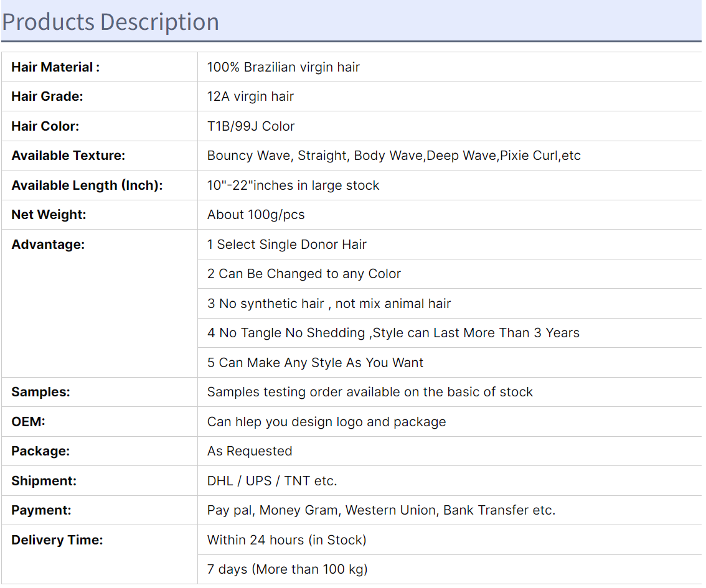
Task: Select Available Length (Inch) label
Action: click(87, 185)
